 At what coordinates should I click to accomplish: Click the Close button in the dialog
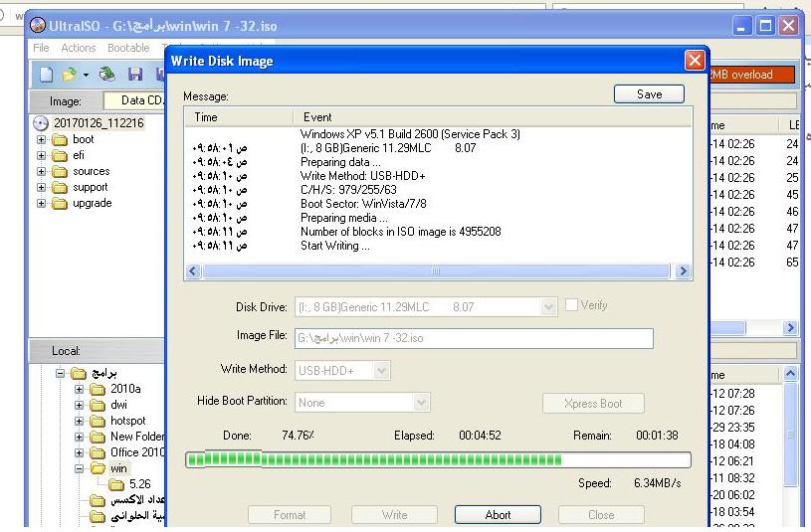tap(601, 515)
